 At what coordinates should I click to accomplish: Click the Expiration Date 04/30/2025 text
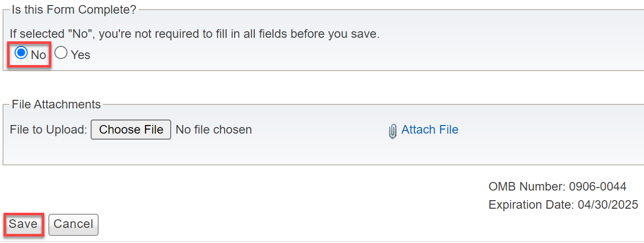563,205
